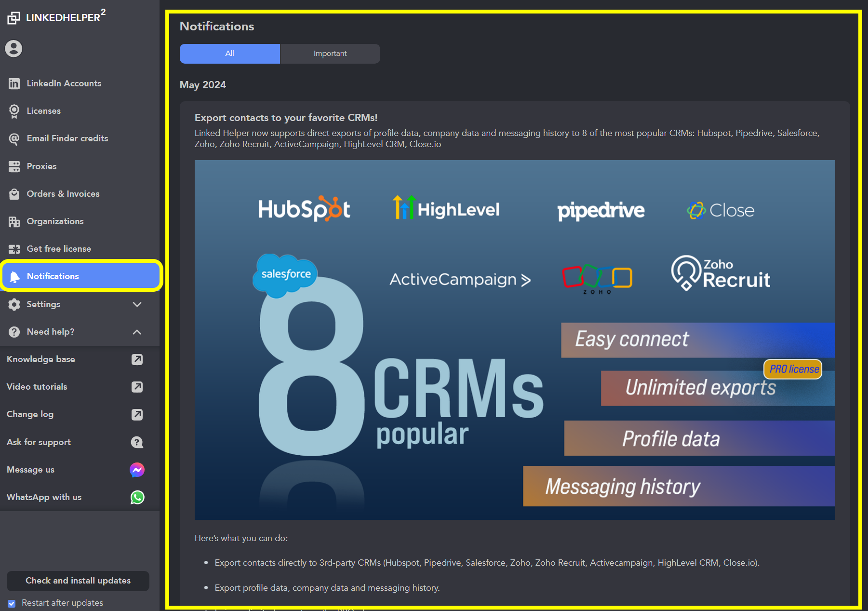The image size is (868, 611).
Task: Click the Licenses ribbon icon
Action: click(x=14, y=111)
